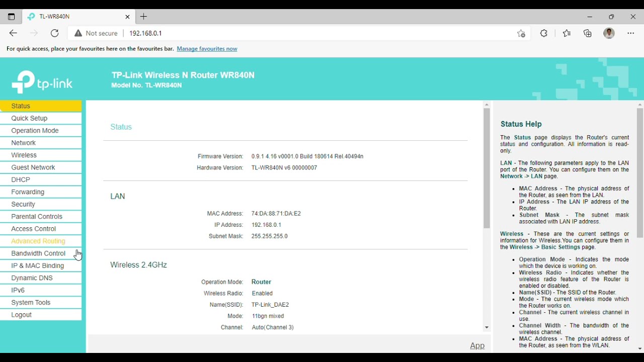Click MAC address 74:DA:88:71:DA:E2
Screen dimensions: 644x362
pyautogui.click(x=276, y=214)
